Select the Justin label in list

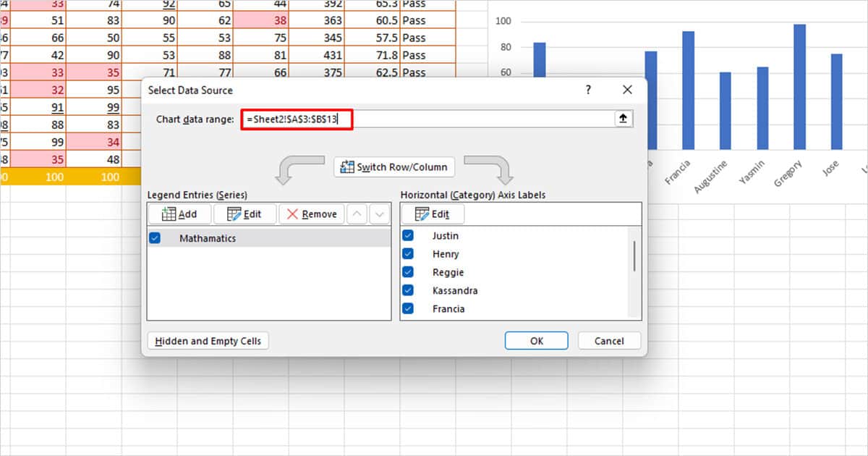pyautogui.click(x=446, y=236)
